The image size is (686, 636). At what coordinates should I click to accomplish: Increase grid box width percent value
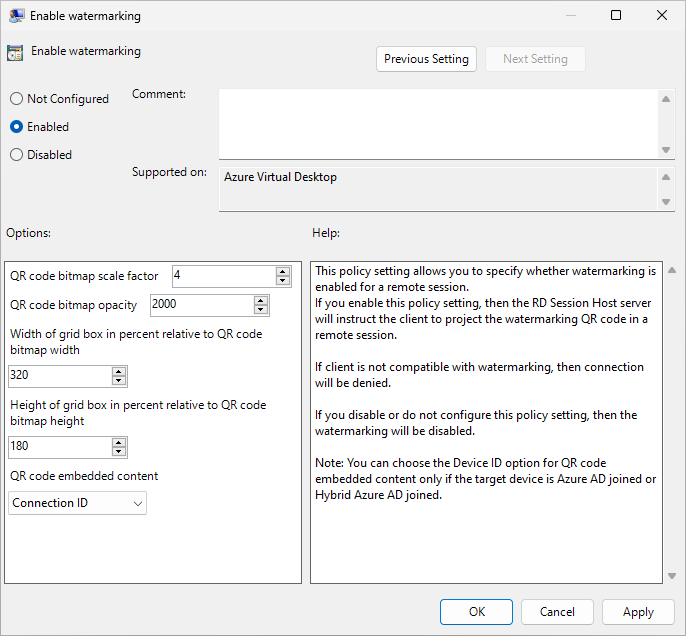point(119,371)
